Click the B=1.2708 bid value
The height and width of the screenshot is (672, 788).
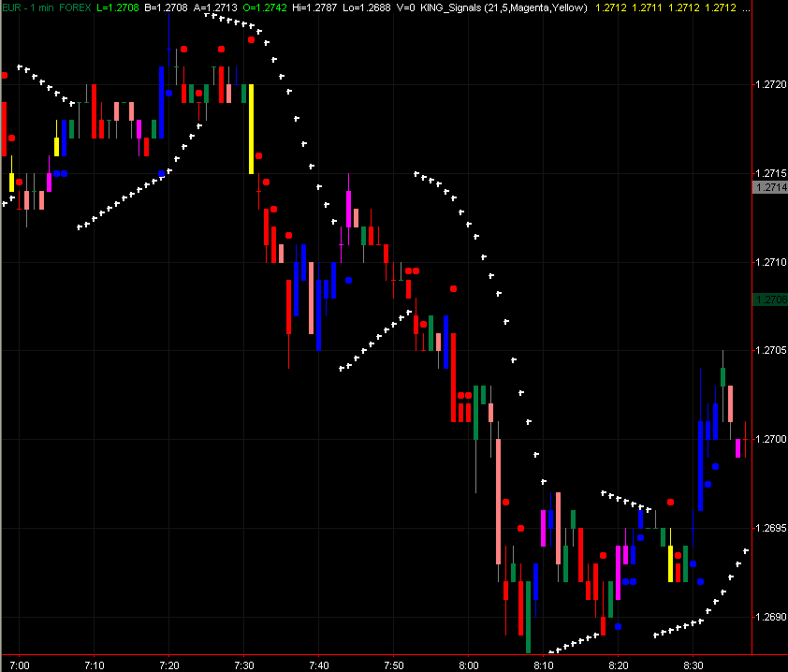coord(166,7)
